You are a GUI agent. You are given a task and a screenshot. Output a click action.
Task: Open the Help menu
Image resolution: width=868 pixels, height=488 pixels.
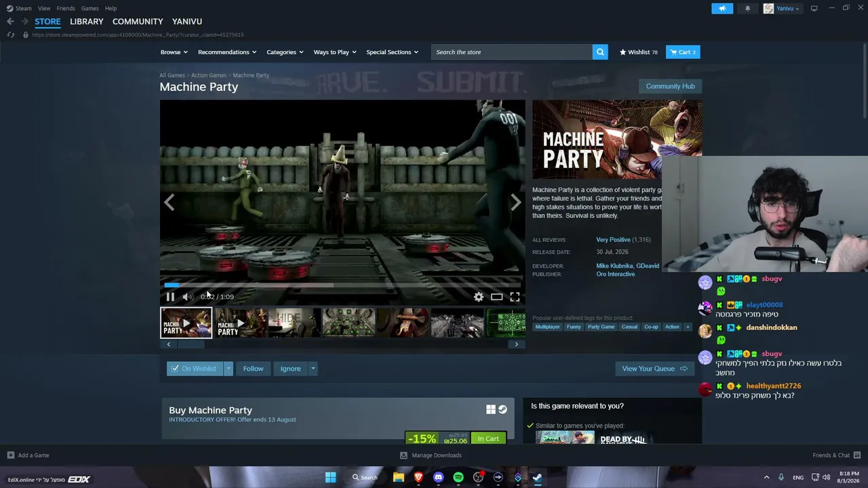tap(111, 8)
